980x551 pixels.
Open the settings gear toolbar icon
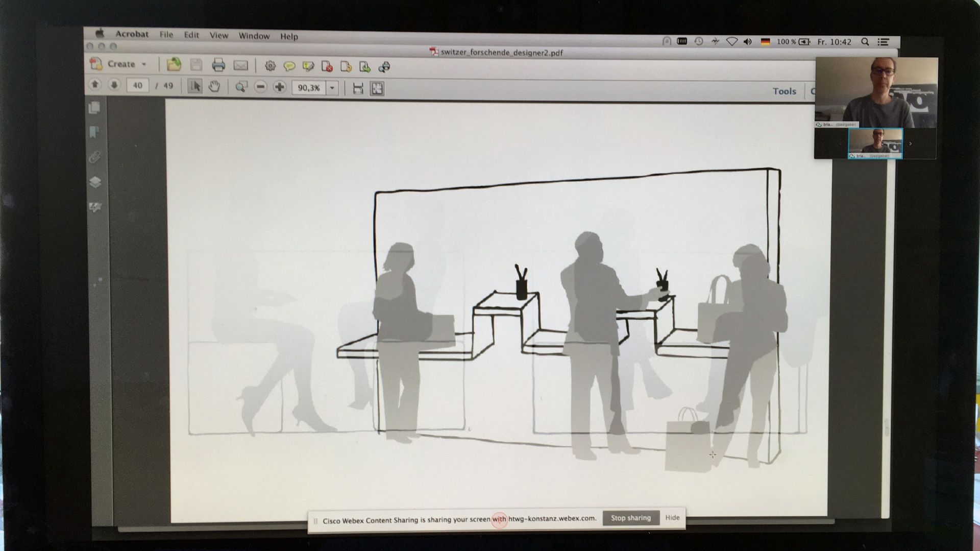pyautogui.click(x=270, y=66)
